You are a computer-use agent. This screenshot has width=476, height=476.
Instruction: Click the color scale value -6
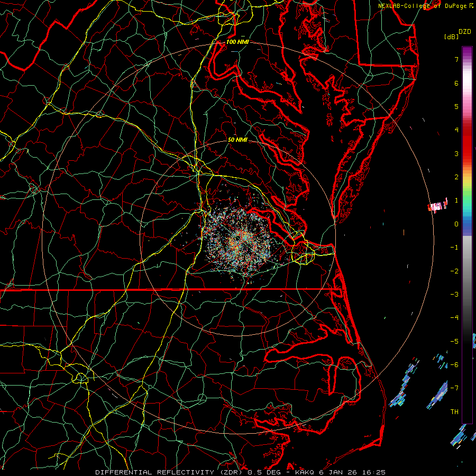point(454,364)
